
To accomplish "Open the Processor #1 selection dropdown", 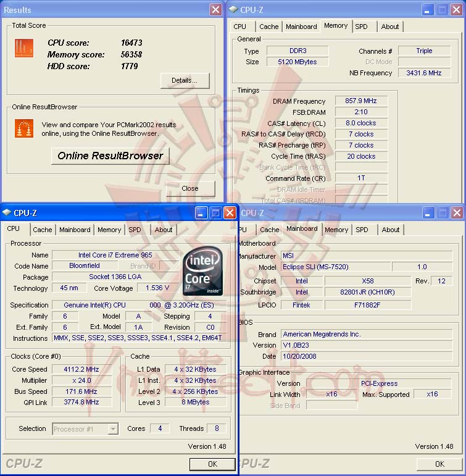I will tap(113, 429).
